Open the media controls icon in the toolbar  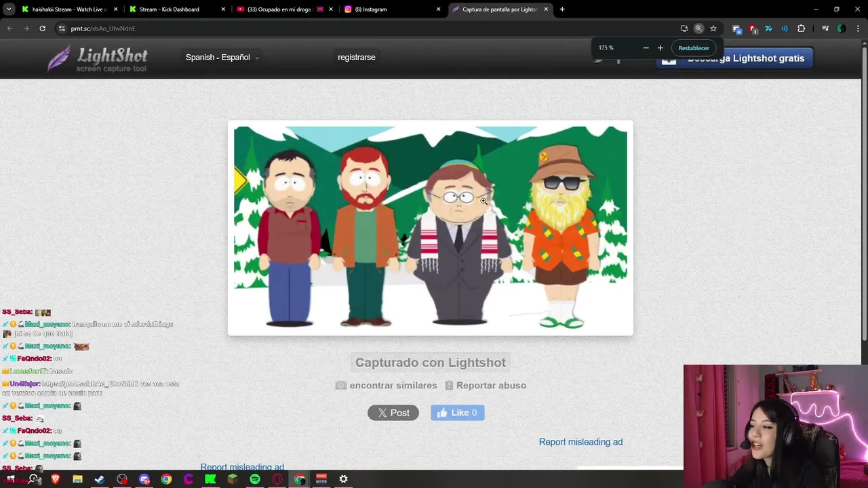coord(825,28)
